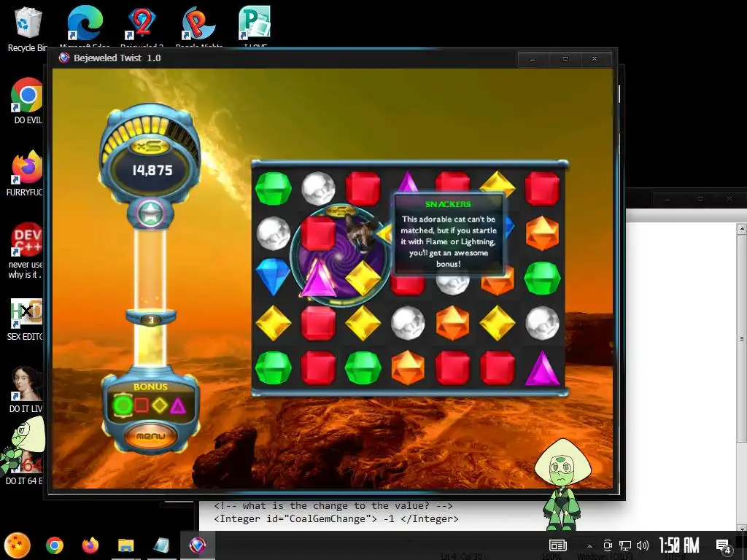Open the volume control in the system tray
Screen dimensions: 747x560
click(643, 545)
